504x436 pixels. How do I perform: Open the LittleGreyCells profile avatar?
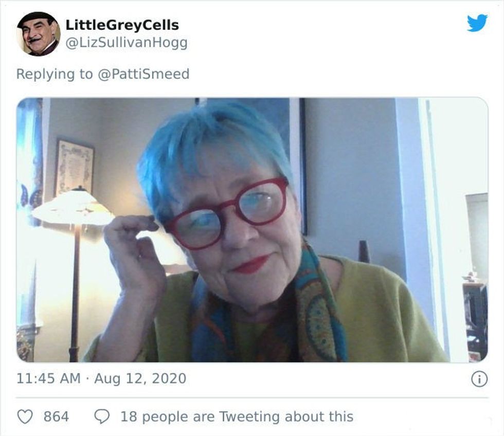click(x=39, y=34)
